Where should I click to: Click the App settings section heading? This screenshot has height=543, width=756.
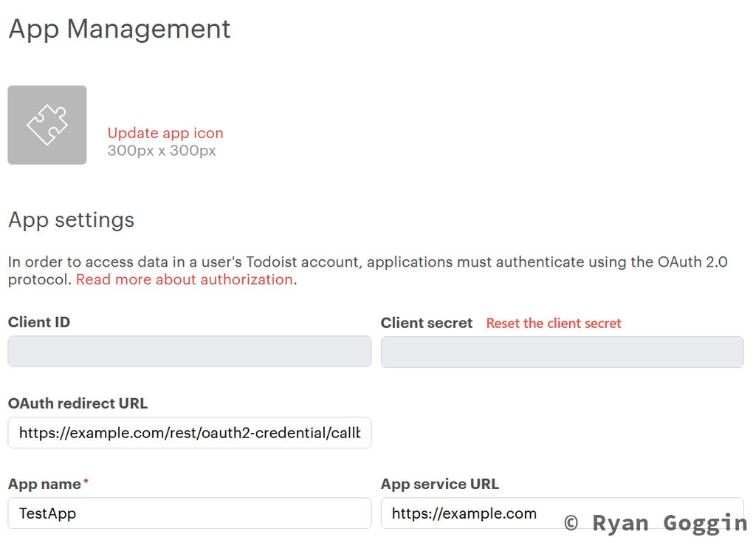click(72, 220)
